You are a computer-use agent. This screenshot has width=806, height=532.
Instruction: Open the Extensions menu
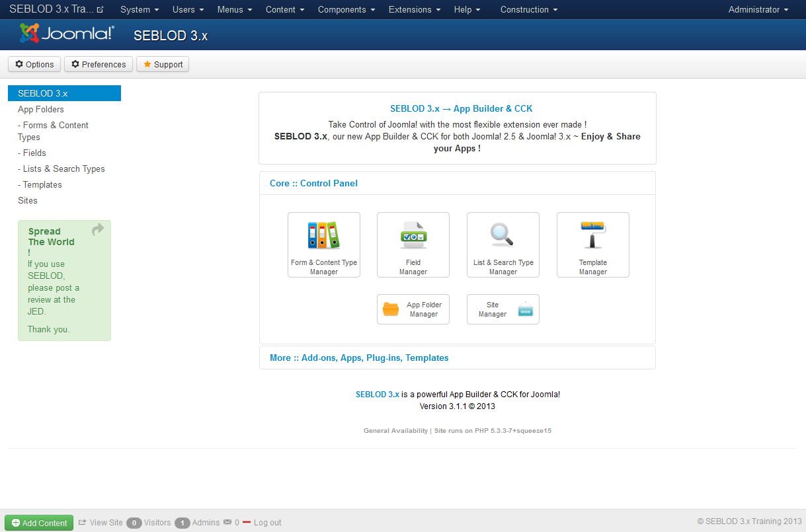pos(413,9)
